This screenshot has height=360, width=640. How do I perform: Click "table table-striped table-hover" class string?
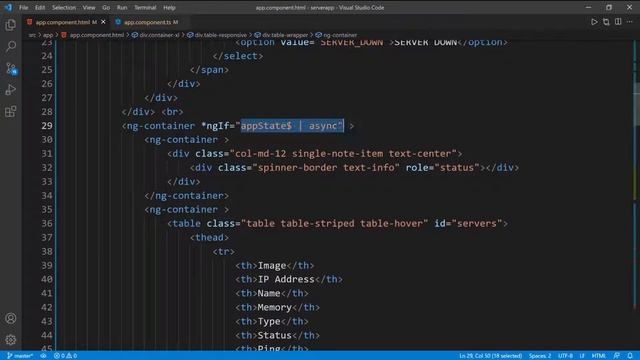pyautogui.click(x=335, y=223)
